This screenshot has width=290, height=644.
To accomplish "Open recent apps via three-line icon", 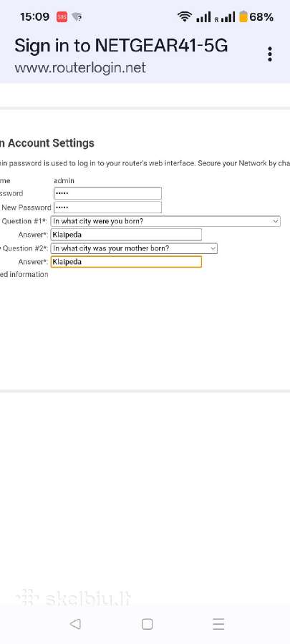I will pos(218,624).
